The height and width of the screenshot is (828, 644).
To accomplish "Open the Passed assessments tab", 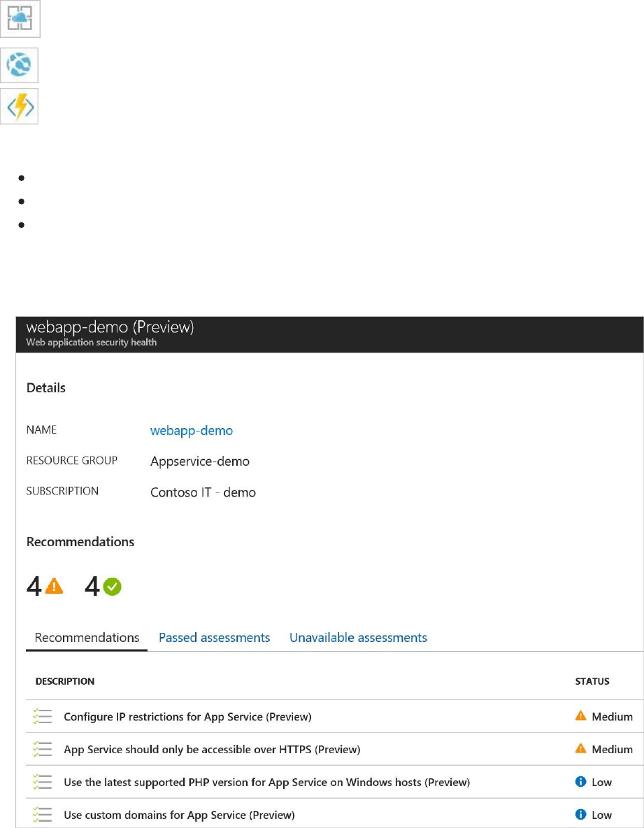I will [x=214, y=637].
